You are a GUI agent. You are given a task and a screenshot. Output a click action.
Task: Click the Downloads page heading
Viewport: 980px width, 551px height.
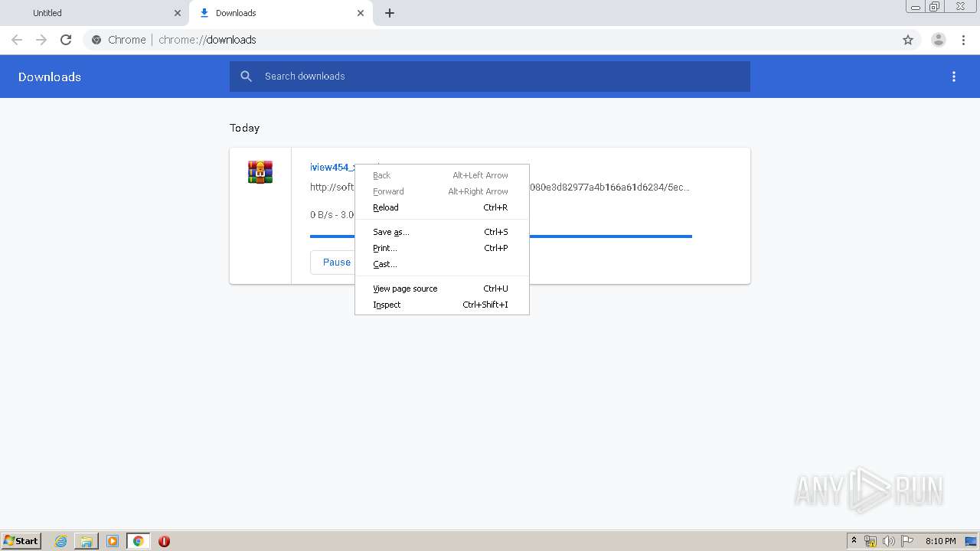(x=50, y=77)
